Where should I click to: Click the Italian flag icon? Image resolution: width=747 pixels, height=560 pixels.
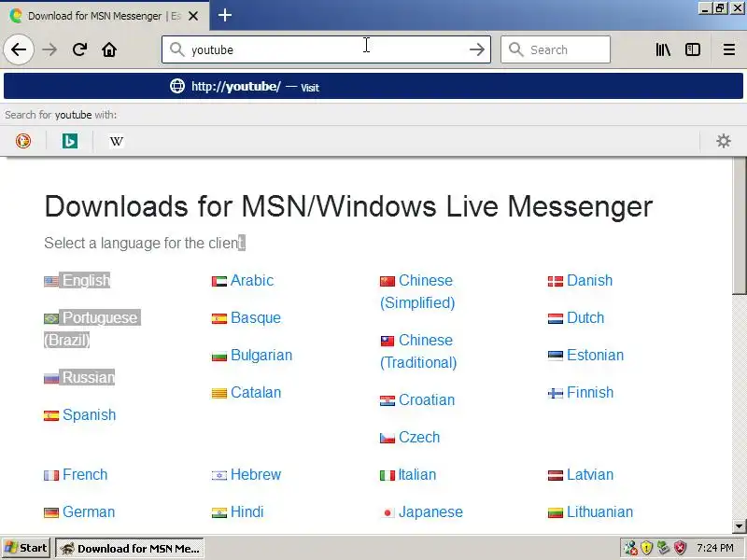tap(388, 476)
